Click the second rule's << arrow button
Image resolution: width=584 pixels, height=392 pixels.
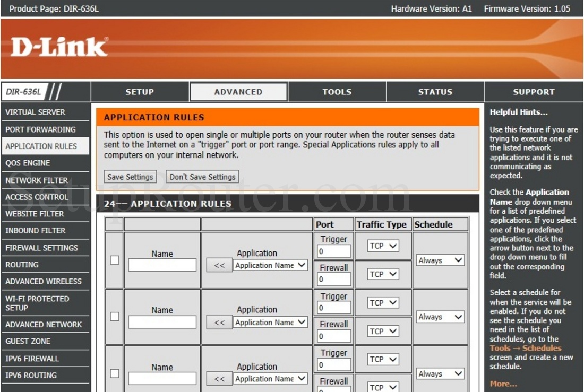click(219, 321)
